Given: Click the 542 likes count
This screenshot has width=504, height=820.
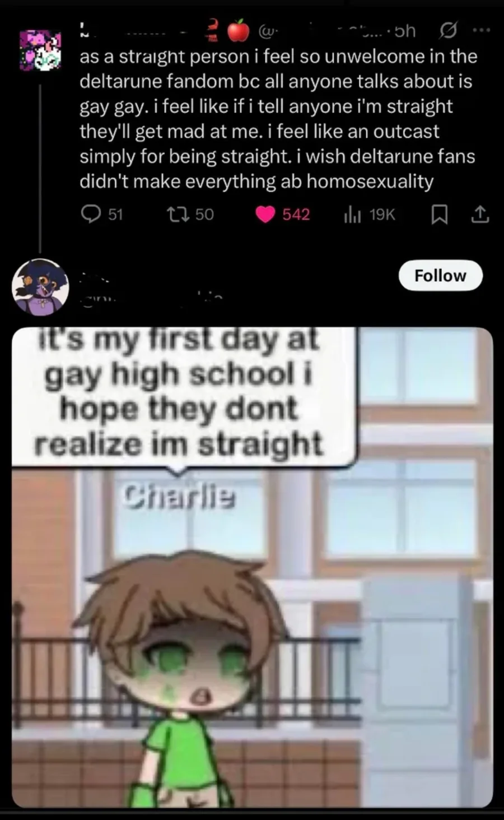Looking at the screenshot, I should 296,215.
